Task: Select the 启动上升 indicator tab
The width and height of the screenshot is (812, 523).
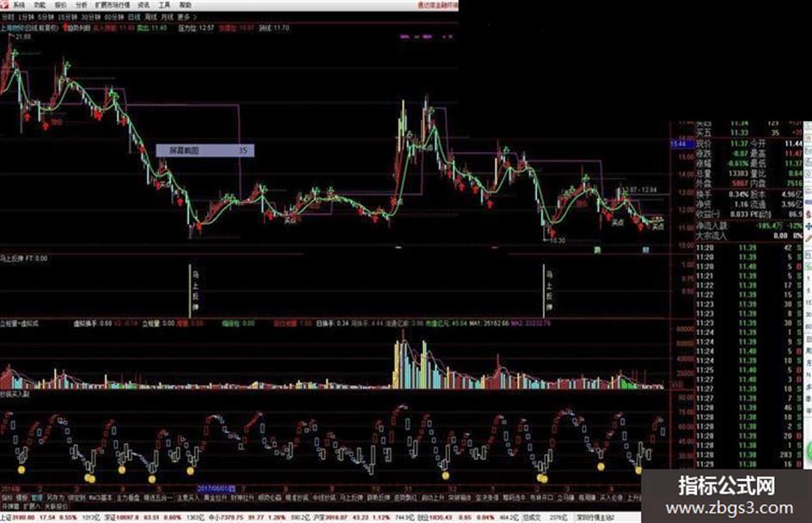Action: pyautogui.click(x=433, y=497)
